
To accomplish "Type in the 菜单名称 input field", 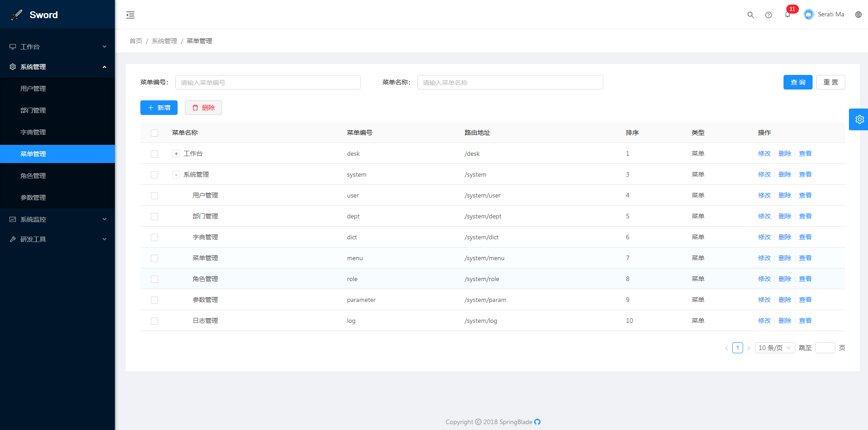I will click(510, 82).
